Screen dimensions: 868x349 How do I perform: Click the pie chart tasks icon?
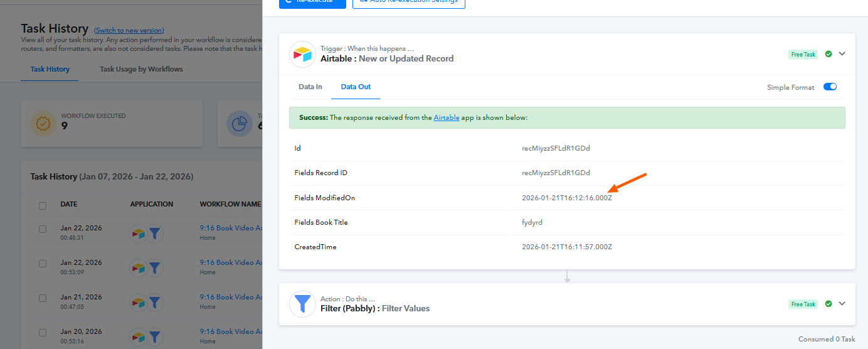pos(239,124)
